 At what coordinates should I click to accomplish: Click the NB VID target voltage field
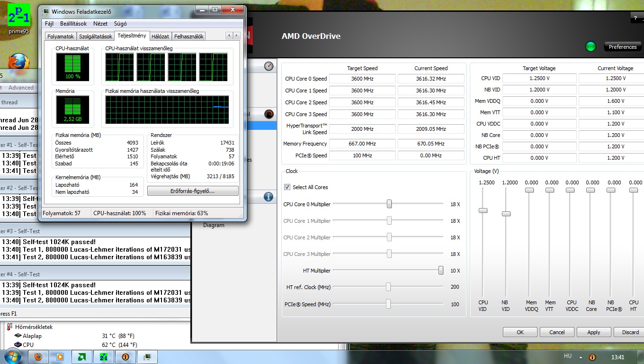coord(539,90)
